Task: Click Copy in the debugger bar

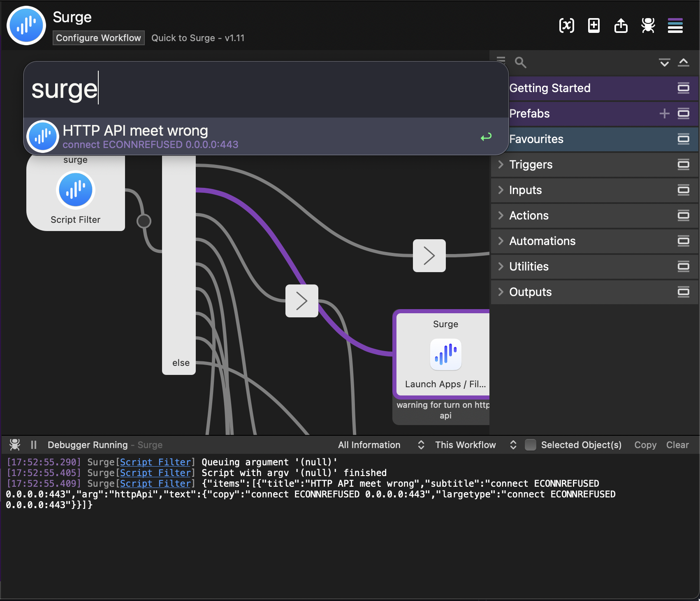Action: click(645, 445)
